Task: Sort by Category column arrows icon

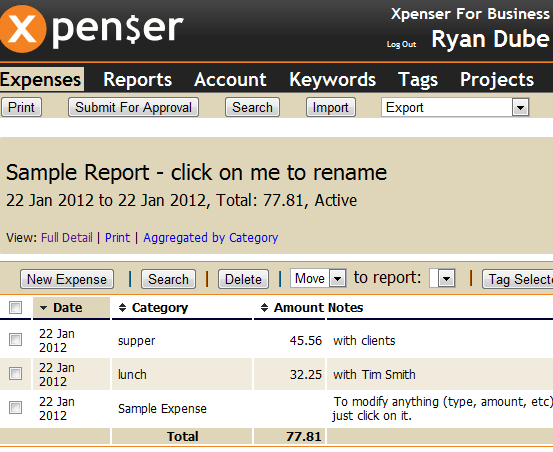Action: (122, 308)
